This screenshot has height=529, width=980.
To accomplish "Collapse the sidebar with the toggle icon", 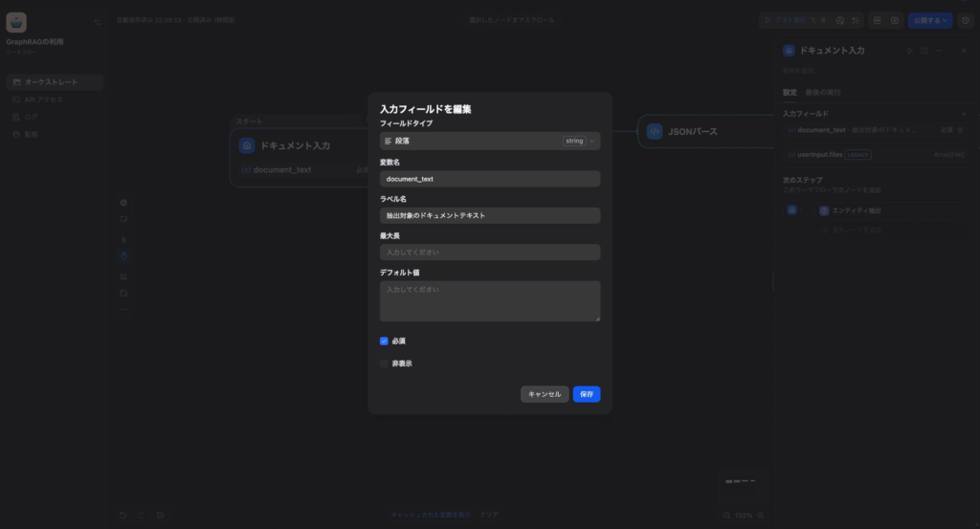I will coord(98,23).
